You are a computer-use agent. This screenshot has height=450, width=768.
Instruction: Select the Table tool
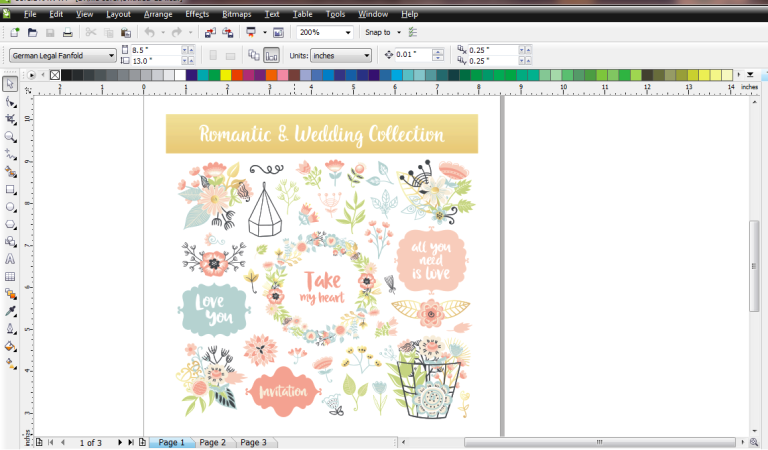pos(10,277)
